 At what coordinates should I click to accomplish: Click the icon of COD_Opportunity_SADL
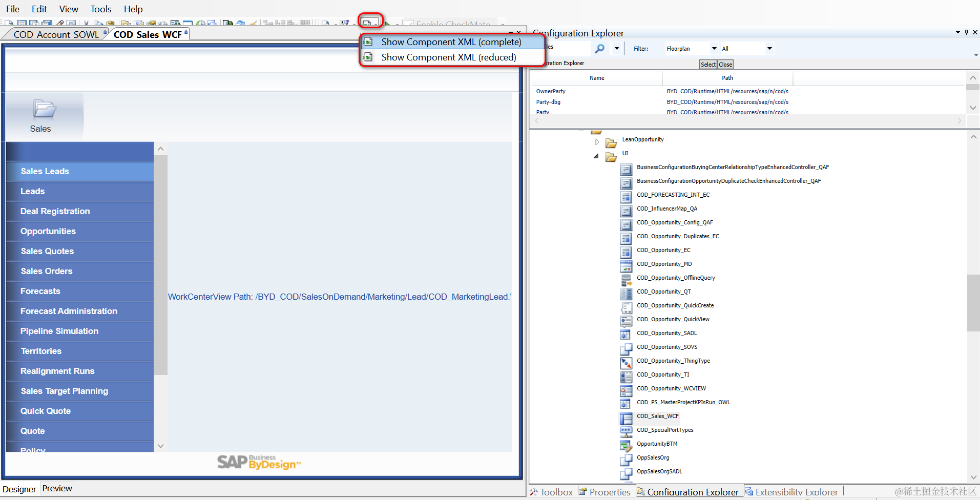click(626, 335)
